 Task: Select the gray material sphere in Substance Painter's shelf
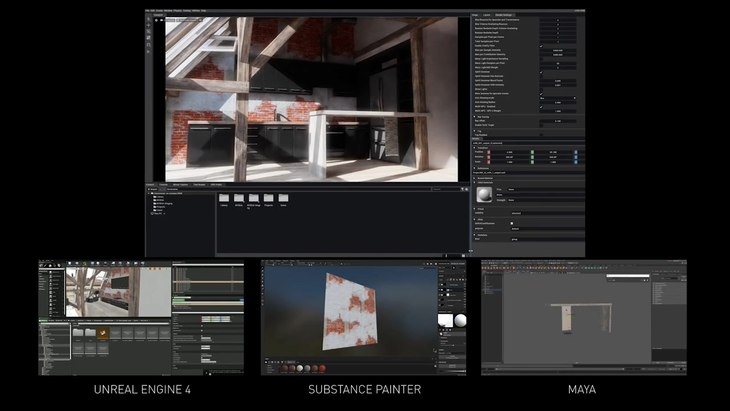tap(307, 368)
